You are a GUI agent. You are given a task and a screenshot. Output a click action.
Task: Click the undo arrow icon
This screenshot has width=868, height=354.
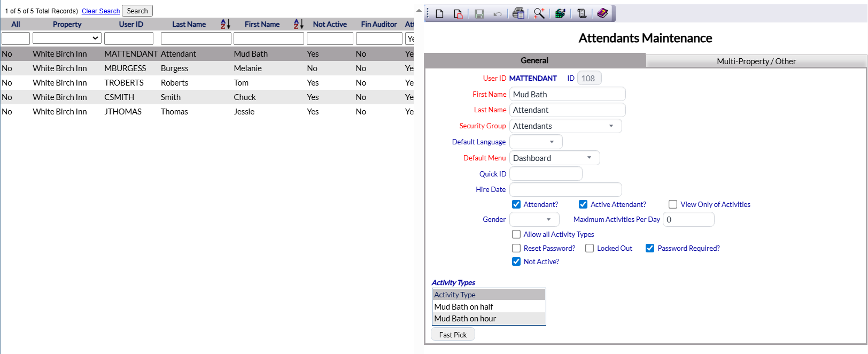click(498, 14)
